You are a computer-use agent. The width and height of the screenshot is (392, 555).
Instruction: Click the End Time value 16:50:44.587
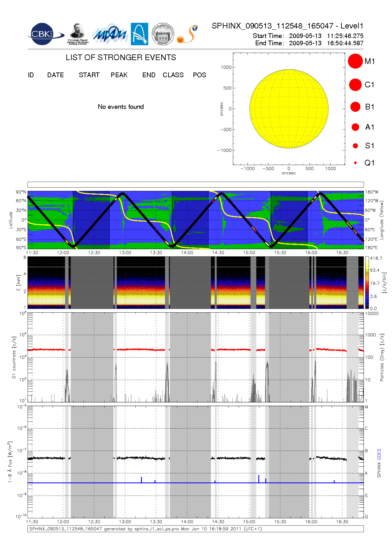[x=345, y=43]
